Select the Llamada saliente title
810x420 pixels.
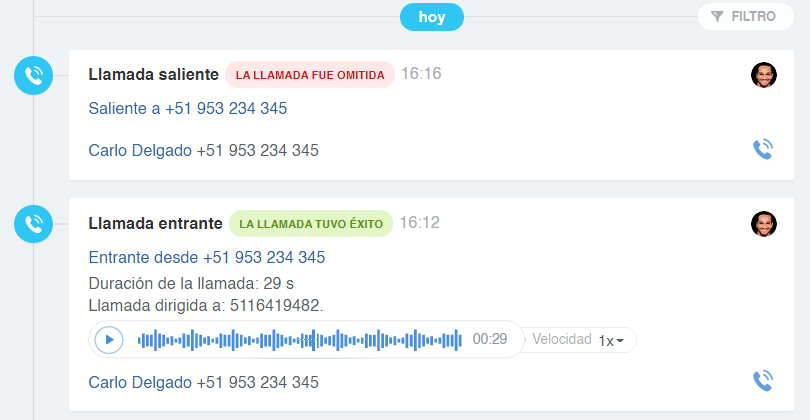[x=153, y=74]
